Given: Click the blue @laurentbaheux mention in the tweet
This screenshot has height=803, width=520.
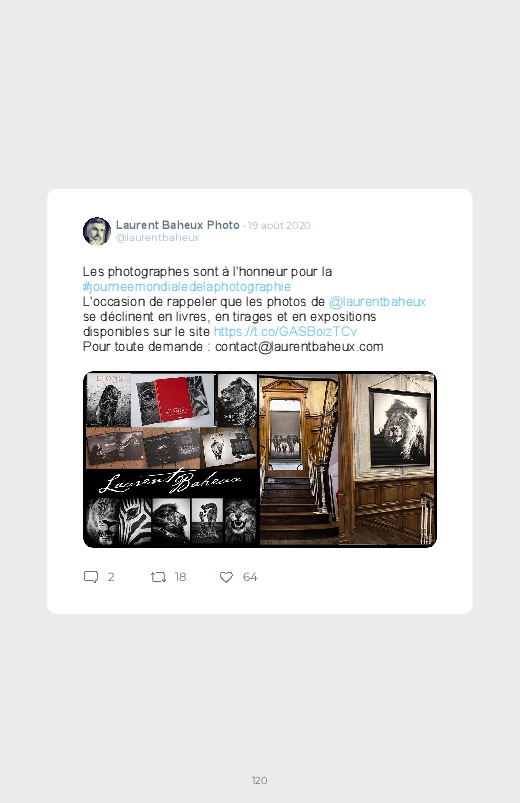Looking at the screenshot, I should tap(377, 302).
